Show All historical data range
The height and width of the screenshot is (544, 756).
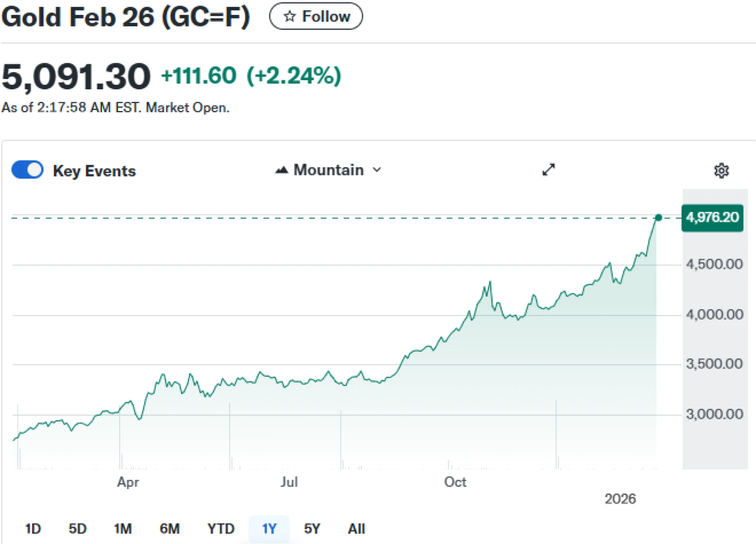(x=356, y=528)
